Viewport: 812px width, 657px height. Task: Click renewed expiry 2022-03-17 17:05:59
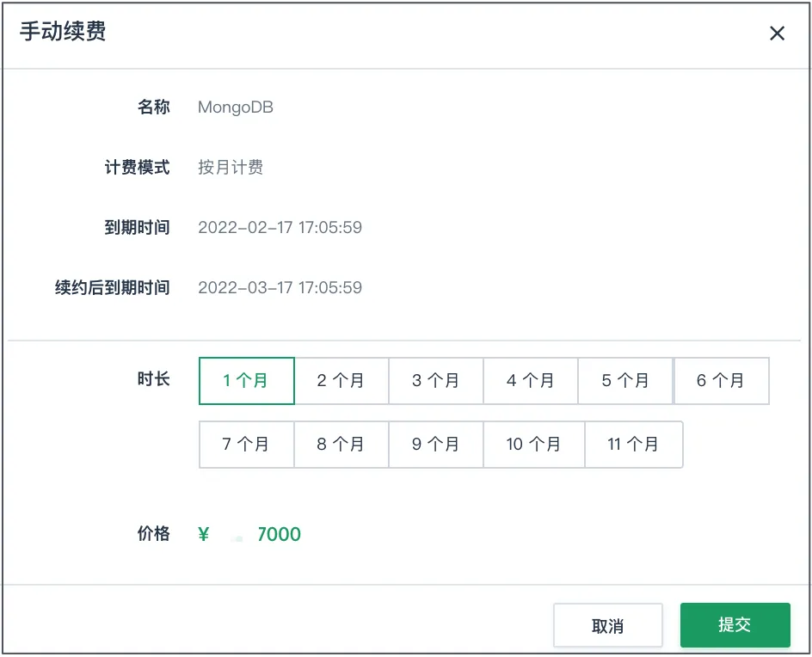pyautogui.click(x=280, y=287)
